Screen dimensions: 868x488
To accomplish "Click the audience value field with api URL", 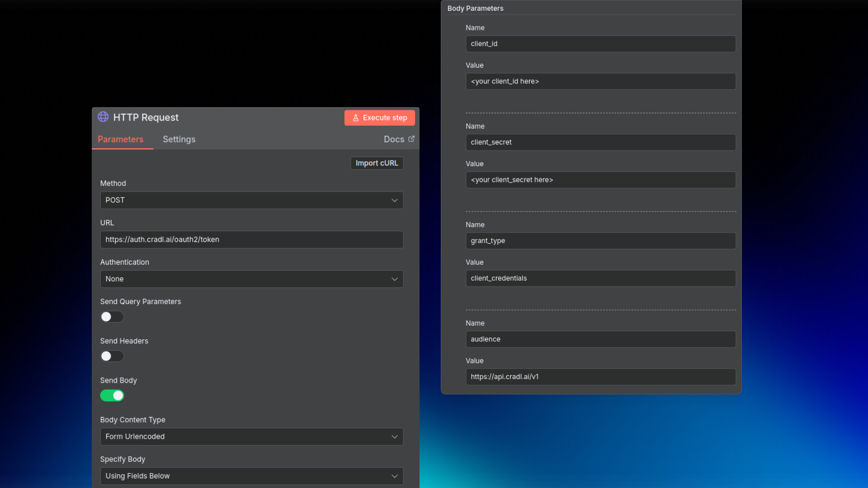I will coord(600,377).
